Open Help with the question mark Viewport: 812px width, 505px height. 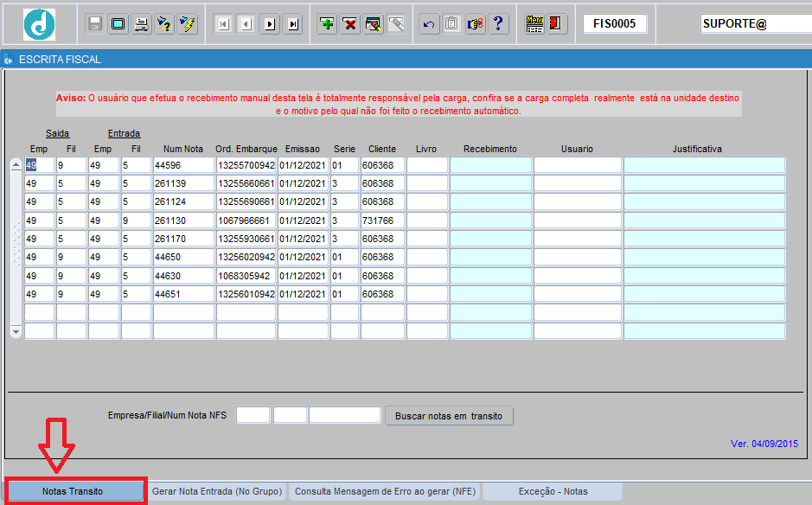[x=498, y=24]
